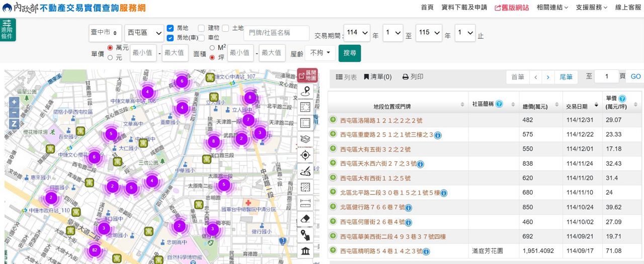Select the distance ruler measuring tool
The width and height of the screenshot is (644, 264).
pyautogui.click(x=305, y=204)
